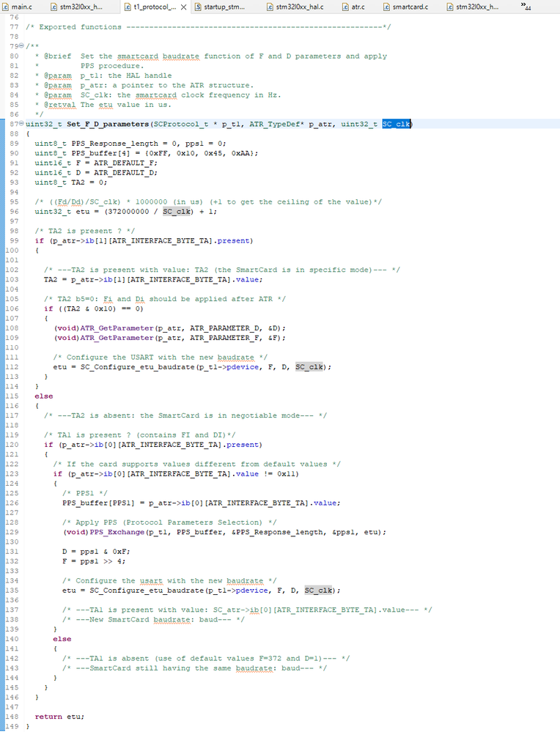Close the t1_protocol editor tab
The height and width of the screenshot is (732, 560).
[x=183, y=7]
